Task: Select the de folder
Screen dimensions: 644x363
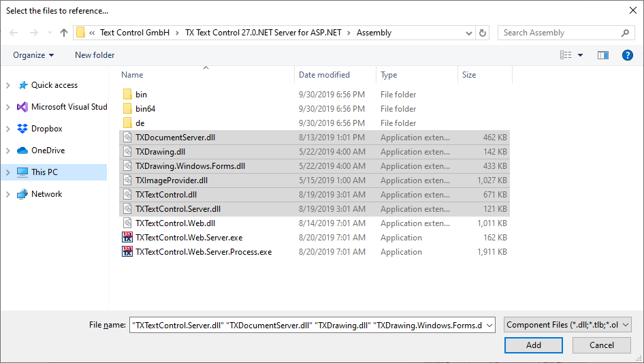Action: tap(140, 123)
